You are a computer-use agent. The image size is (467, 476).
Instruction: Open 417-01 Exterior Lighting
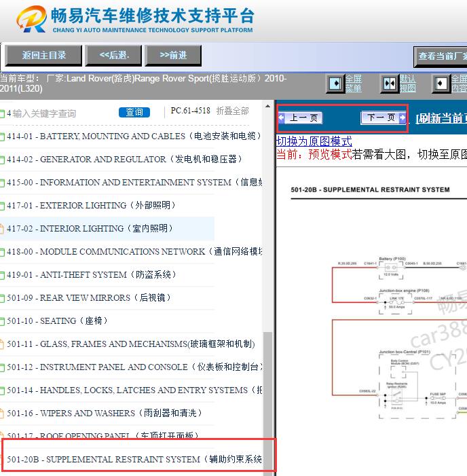point(91,205)
